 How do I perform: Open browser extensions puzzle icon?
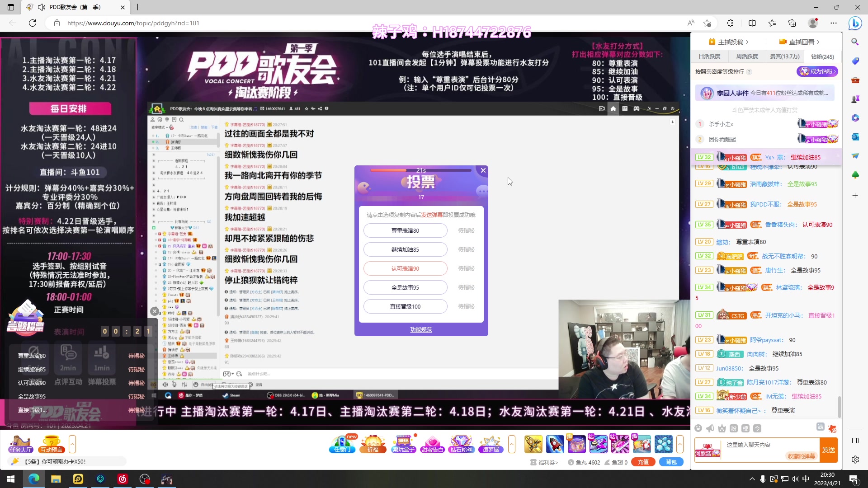730,23
